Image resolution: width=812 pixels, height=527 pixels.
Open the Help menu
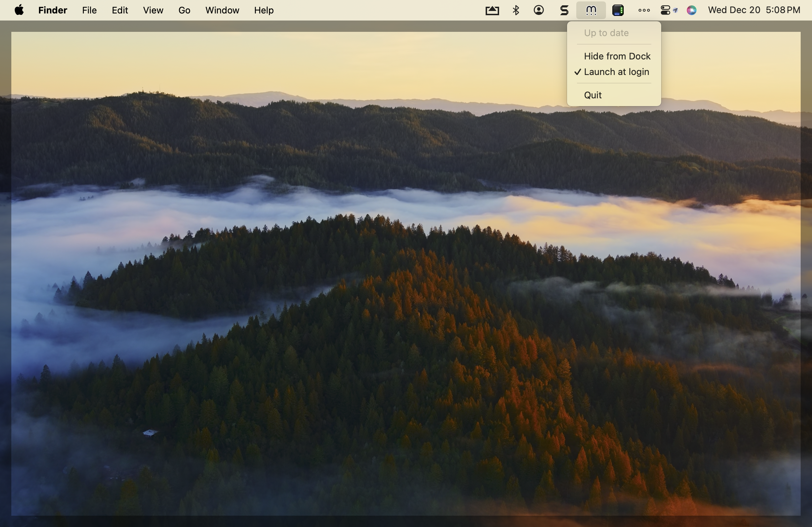[x=264, y=10]
